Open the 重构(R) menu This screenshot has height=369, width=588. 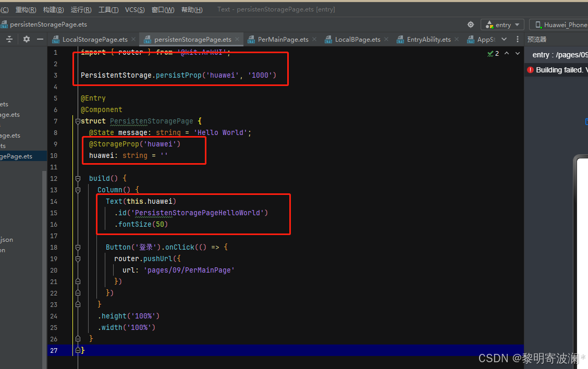pyautogui.click(x=26, y=9)
